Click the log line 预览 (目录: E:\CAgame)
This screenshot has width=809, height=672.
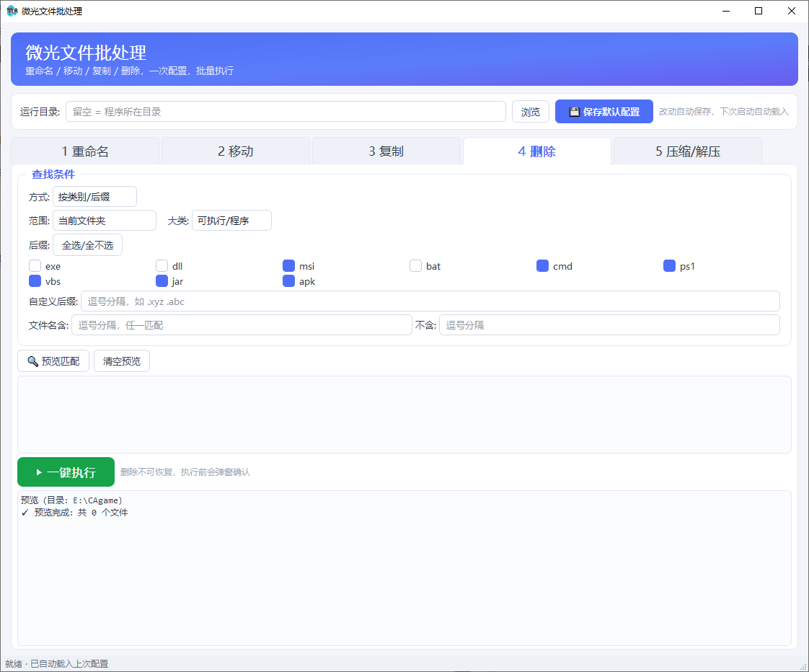tap(71, 500)
